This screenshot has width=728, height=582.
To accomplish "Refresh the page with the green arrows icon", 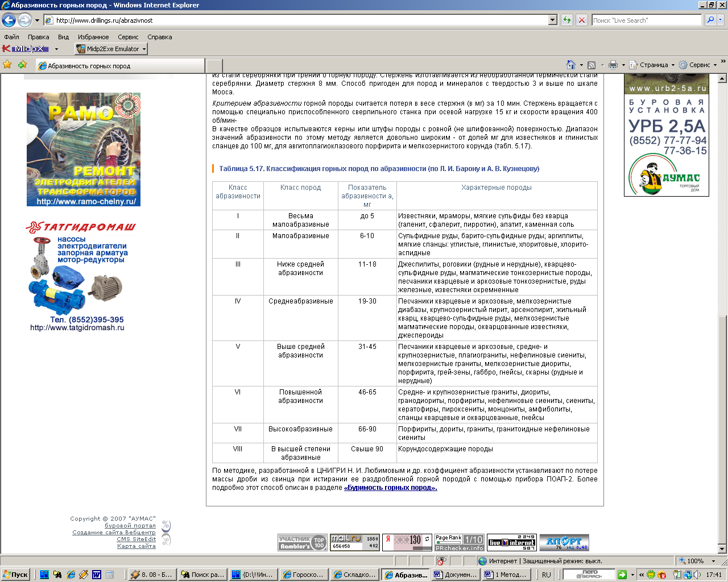I will (567, 20).
